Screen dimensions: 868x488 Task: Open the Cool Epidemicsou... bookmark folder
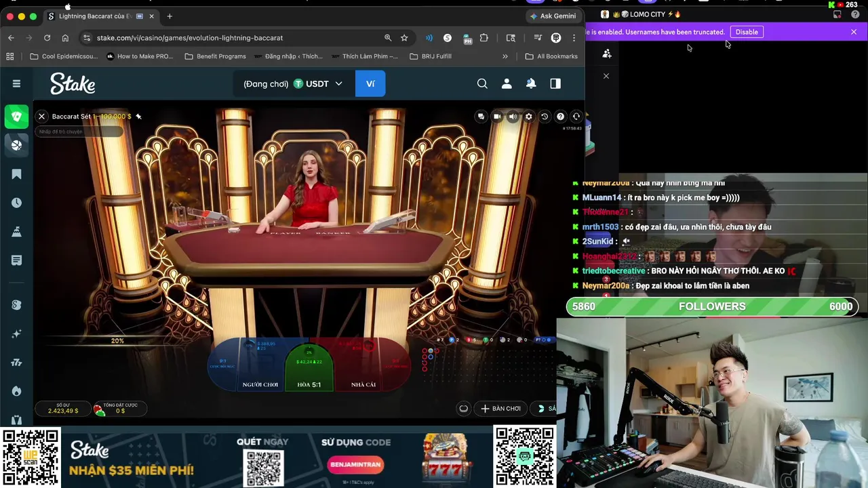pyautogui.click(x=64, y=56)
